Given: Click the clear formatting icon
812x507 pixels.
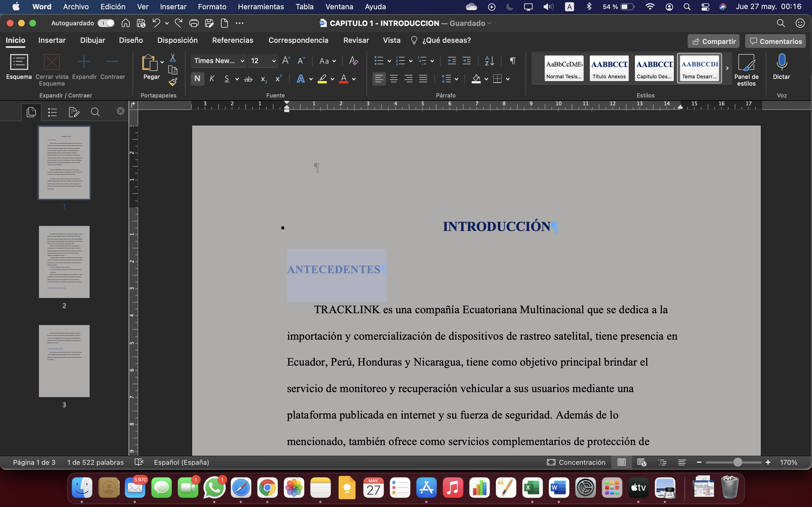Looking at the screenshot, I should click(x=353, y=61).
